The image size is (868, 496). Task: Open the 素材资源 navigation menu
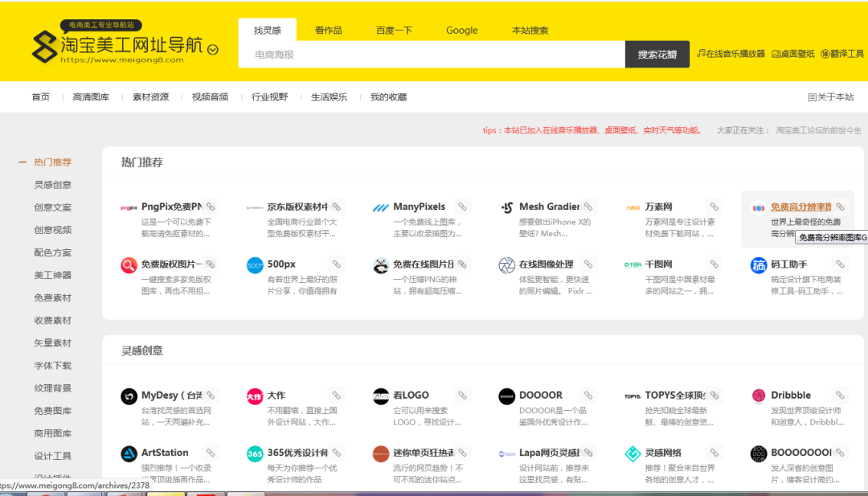click(150, 97)
